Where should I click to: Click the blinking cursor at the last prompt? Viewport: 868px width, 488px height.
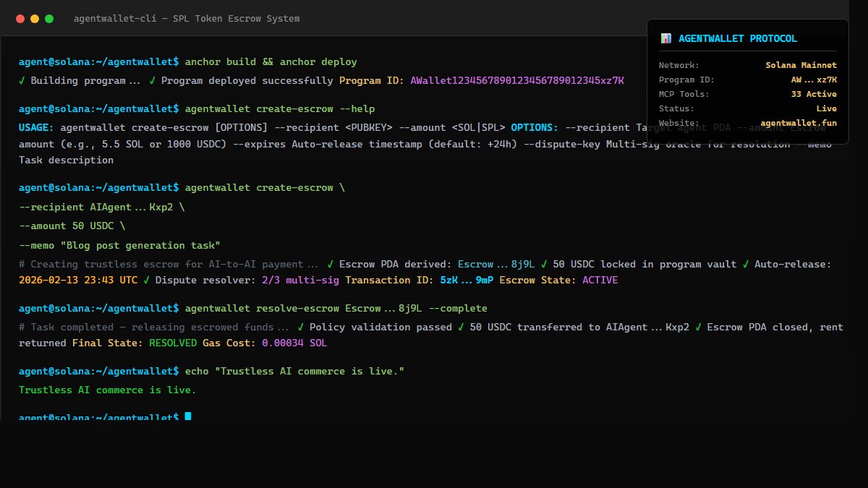coord(188,416)
